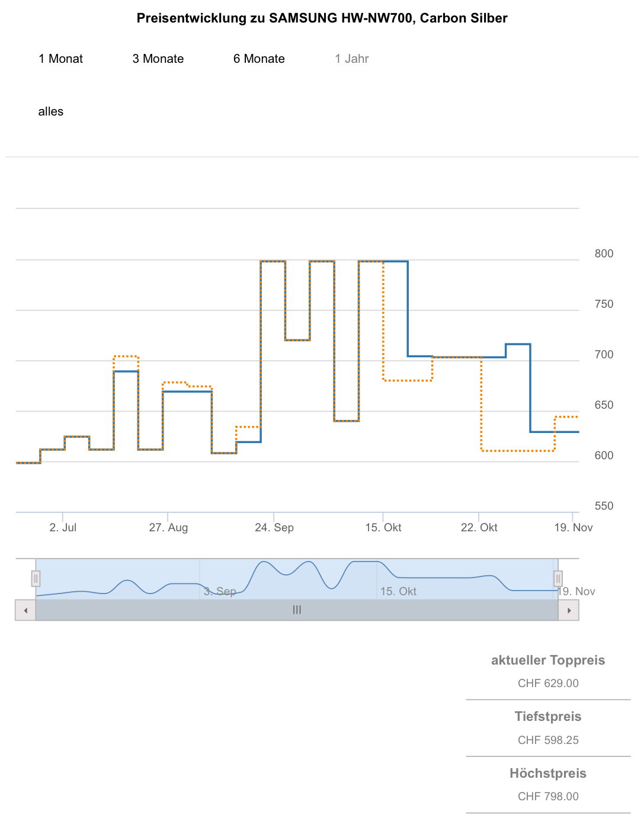Select the 1 Monat time range
644x834 pixels.
click(x=61, y=59)
